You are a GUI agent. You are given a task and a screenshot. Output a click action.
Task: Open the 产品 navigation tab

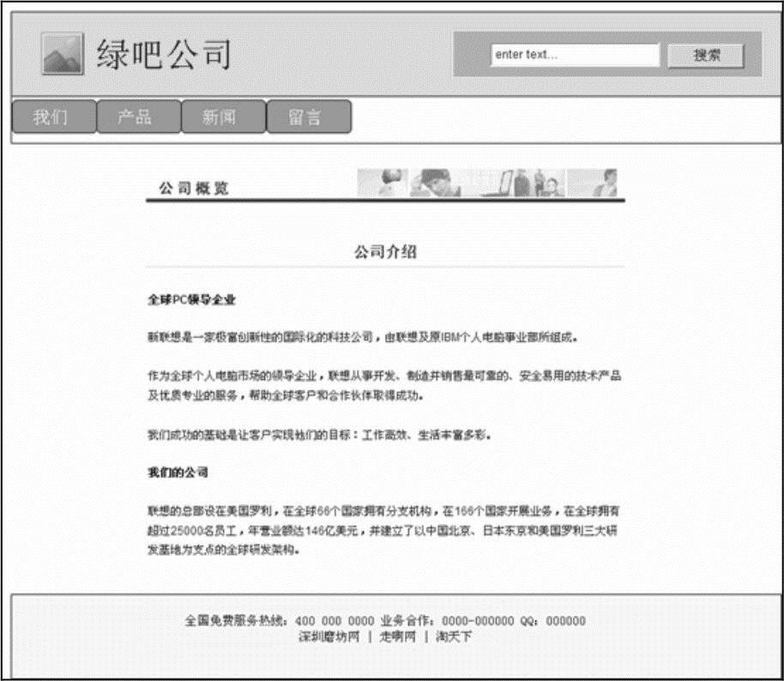[x=139, y=117]
